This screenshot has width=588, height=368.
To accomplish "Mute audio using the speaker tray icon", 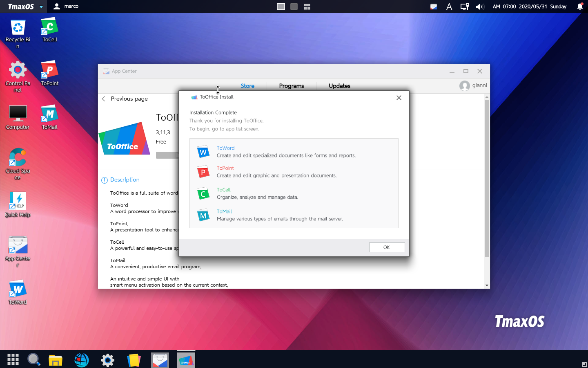I will pos(480,6).
